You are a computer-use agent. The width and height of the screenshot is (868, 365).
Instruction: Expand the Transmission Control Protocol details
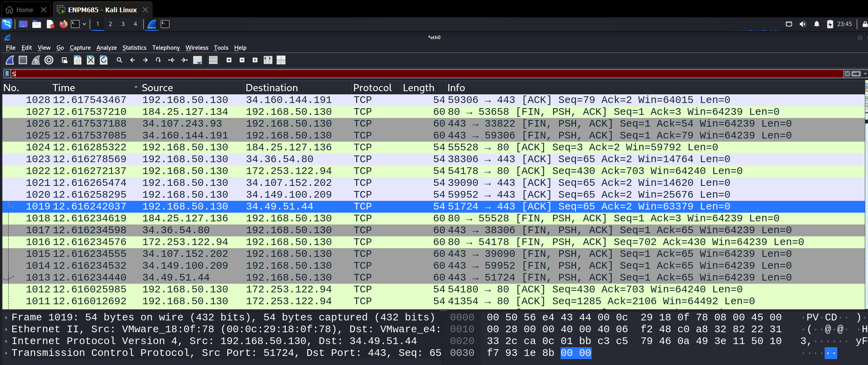[6, 353]
